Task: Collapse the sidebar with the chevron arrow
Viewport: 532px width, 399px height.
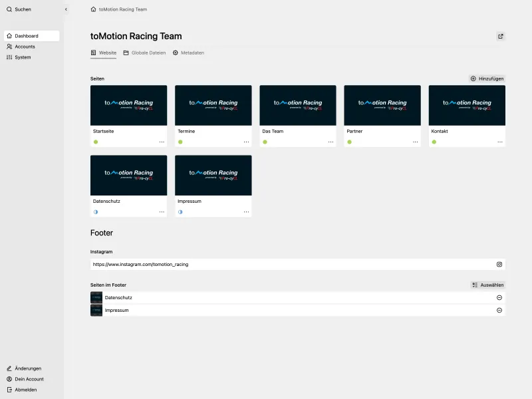Action: [x=65, y=9]
